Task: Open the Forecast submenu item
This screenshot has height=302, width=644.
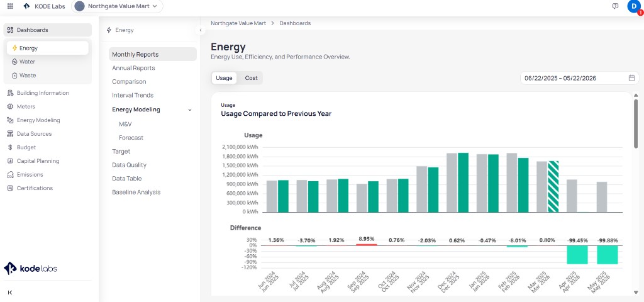Action: click(x=131, y=138)
